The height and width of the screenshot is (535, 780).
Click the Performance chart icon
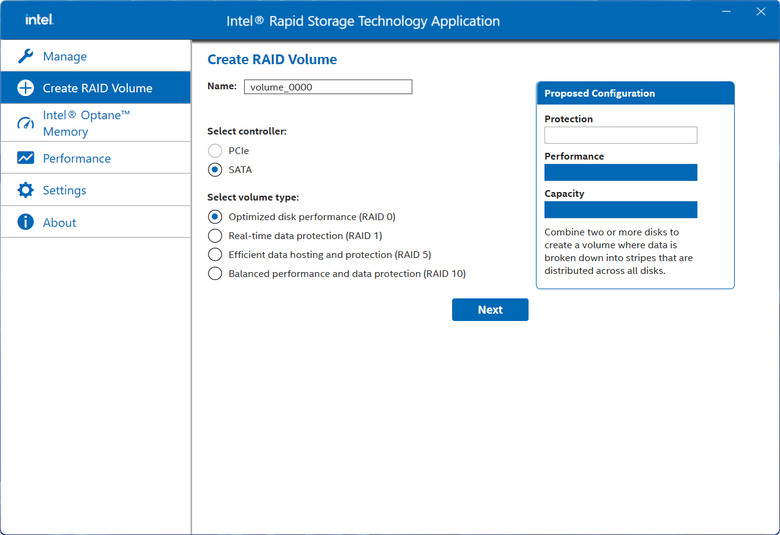25,158
